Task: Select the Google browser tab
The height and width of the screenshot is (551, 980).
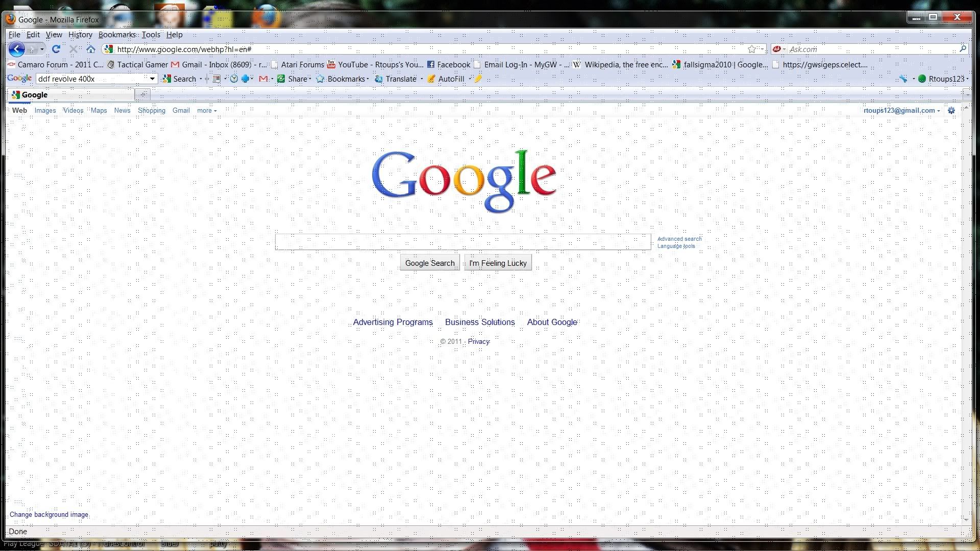Action: (71, 94)
